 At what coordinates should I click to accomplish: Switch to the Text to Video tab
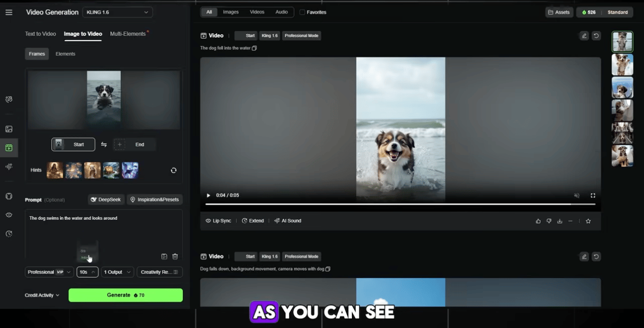click(40, 34)
